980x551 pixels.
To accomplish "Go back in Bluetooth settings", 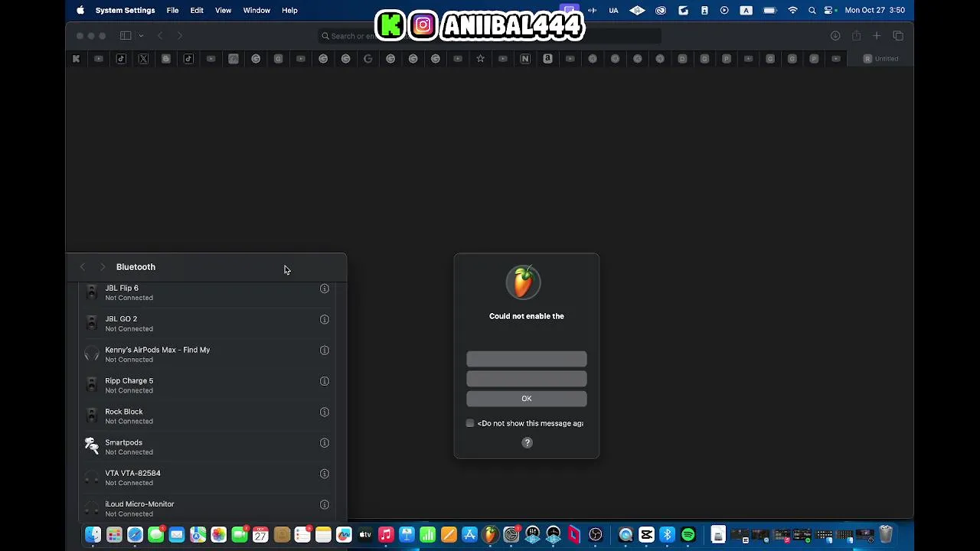I will tap(83, 267).
